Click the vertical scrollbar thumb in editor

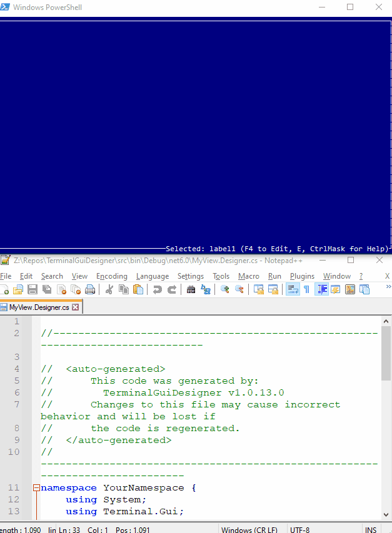point(386,354)
